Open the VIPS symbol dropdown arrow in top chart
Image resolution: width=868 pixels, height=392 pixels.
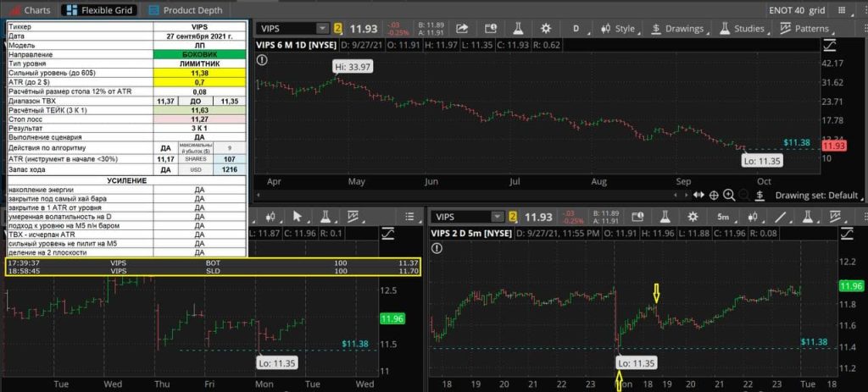(x=322, y=29)
